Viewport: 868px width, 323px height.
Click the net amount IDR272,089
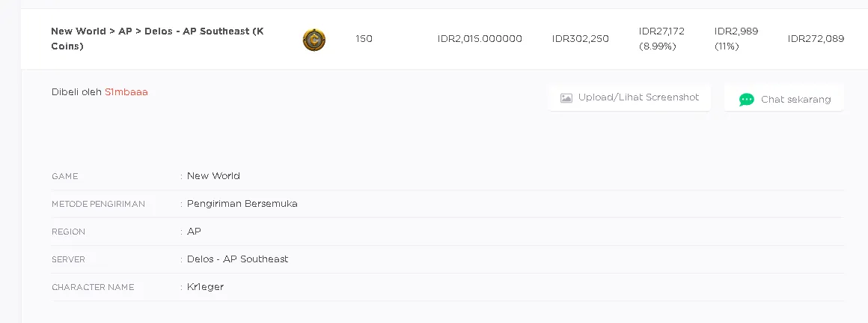[816, 39]
